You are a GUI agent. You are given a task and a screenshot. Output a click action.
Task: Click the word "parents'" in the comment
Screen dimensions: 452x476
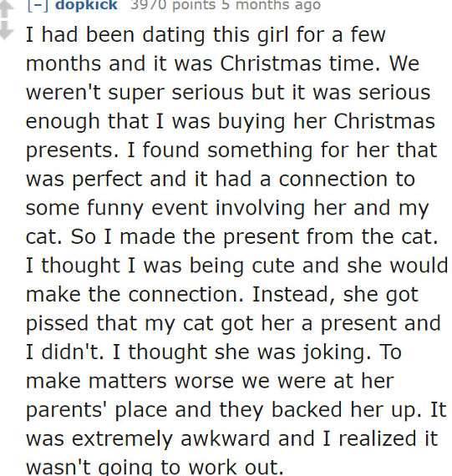point(68,410)
